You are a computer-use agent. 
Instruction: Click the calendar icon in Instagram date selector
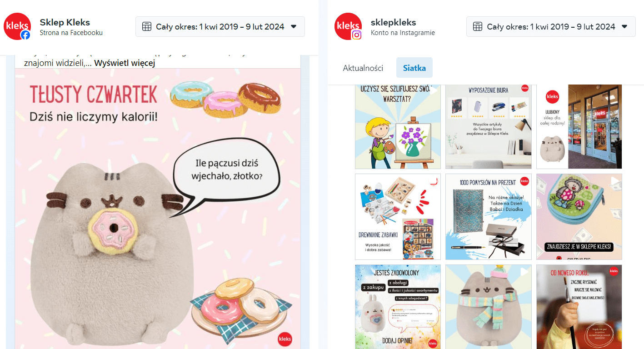coord(478,26)
